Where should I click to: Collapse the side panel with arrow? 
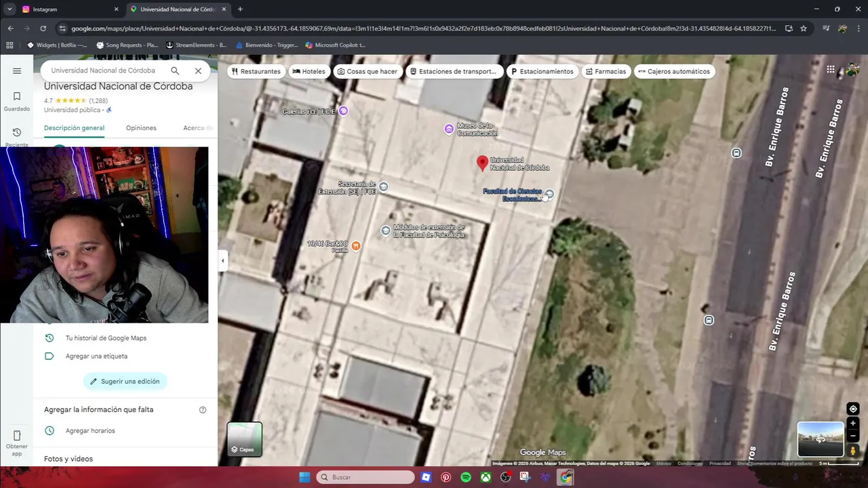[222, 260]
